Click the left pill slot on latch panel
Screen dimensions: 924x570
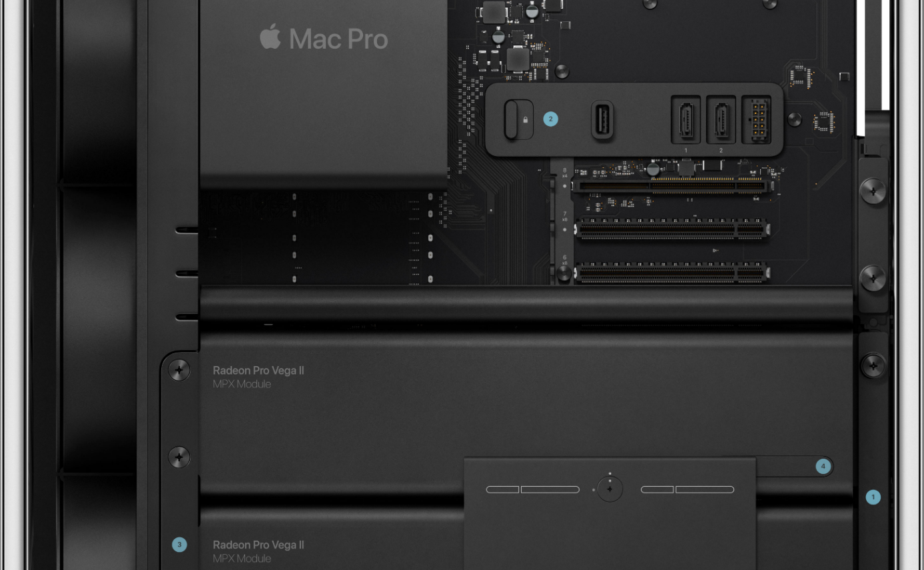click(533, 489)
